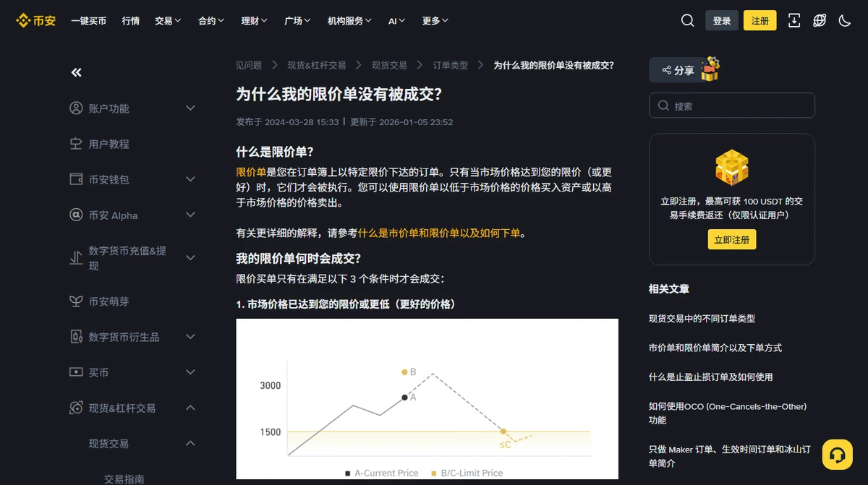Click the mascot image in register card

point(731,168)
